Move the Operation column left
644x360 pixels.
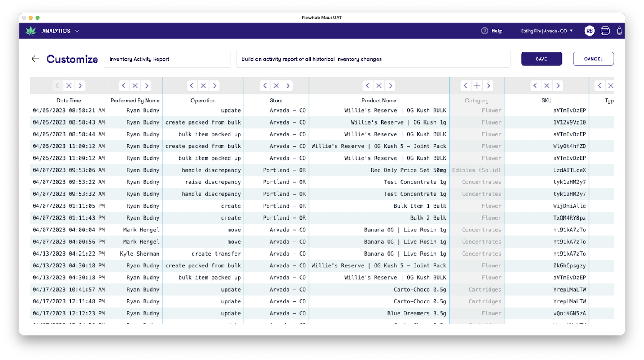192,86
